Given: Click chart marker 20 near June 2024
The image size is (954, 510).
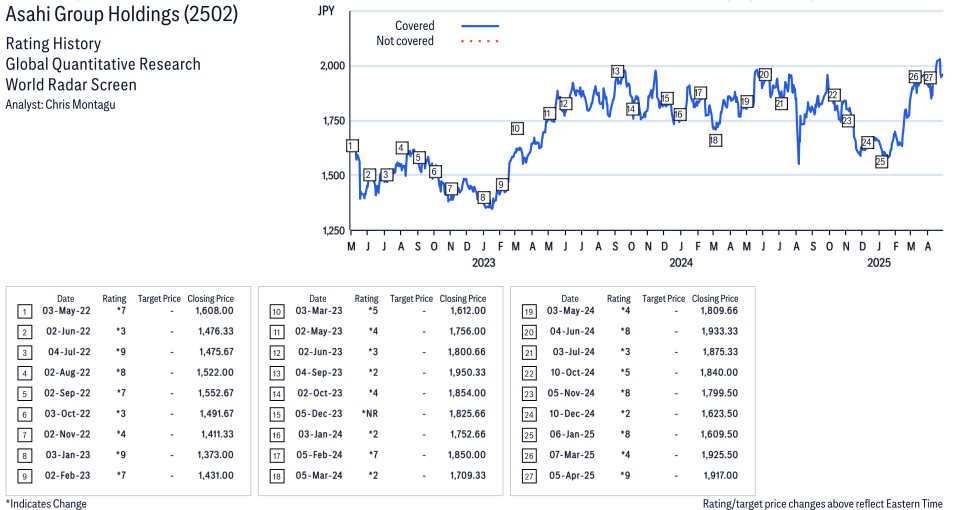Looking at the screenshot, I should [765, 75].
